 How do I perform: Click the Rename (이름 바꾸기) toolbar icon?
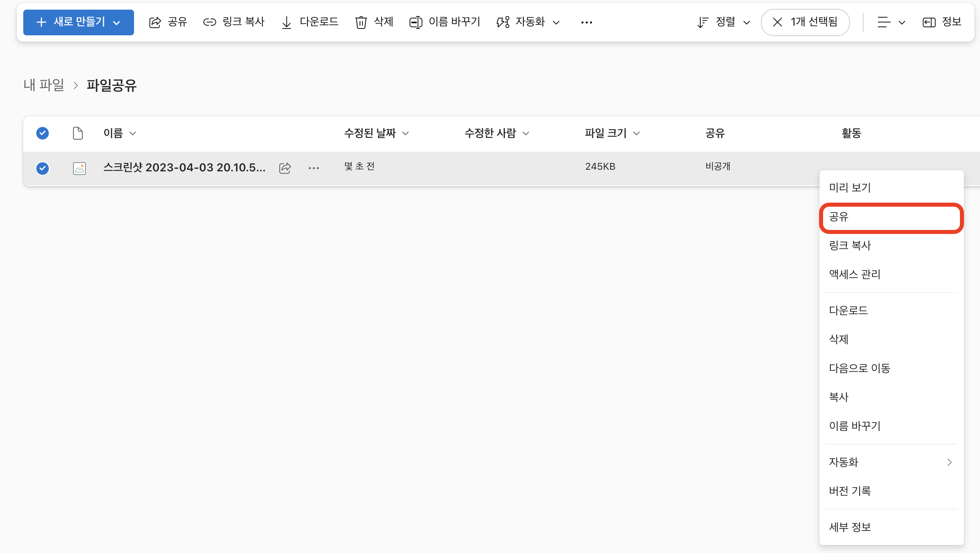(x=416, y=22)
